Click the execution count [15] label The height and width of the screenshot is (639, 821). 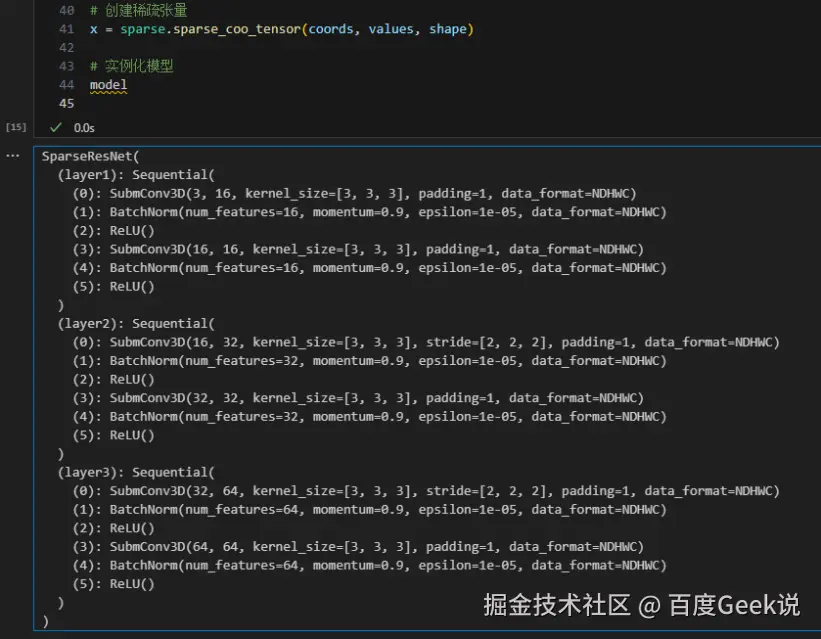coord(16,127)
